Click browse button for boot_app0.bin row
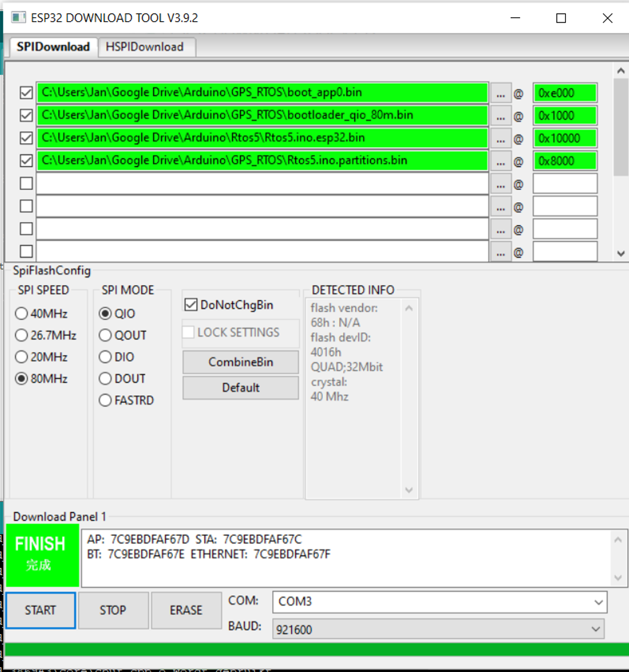 pyautogui.click(x=500, y=93)
